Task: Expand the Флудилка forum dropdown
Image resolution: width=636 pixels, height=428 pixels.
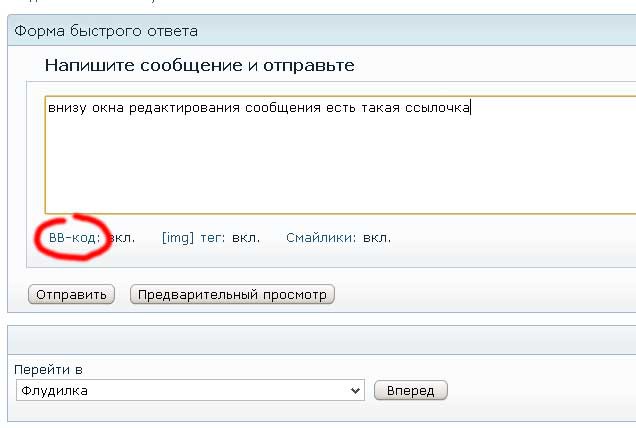Action: pos(190,391)
